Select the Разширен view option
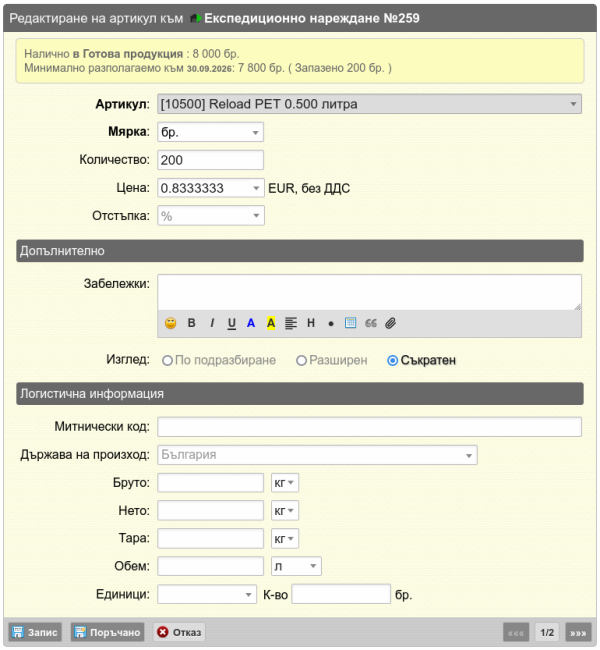This screenshot has height=650, width=600. coord(301,361)
